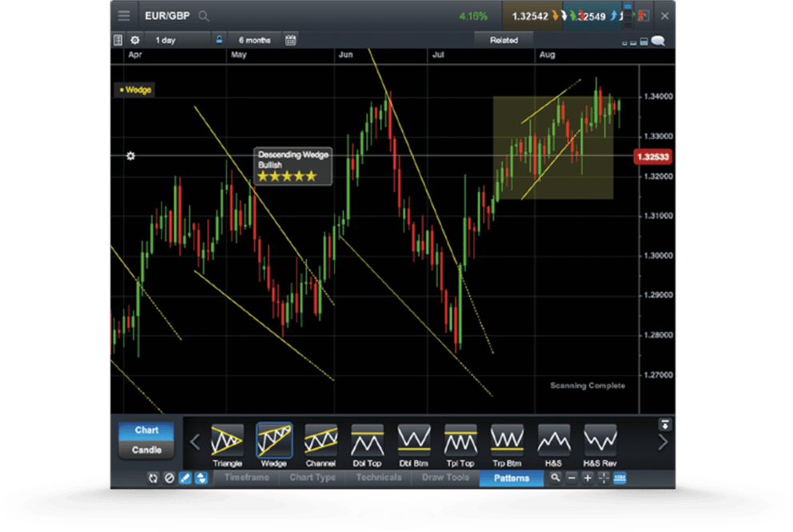Pick the Tpl Top pattern
Screen dimensions: 793x532
[460, 442]
